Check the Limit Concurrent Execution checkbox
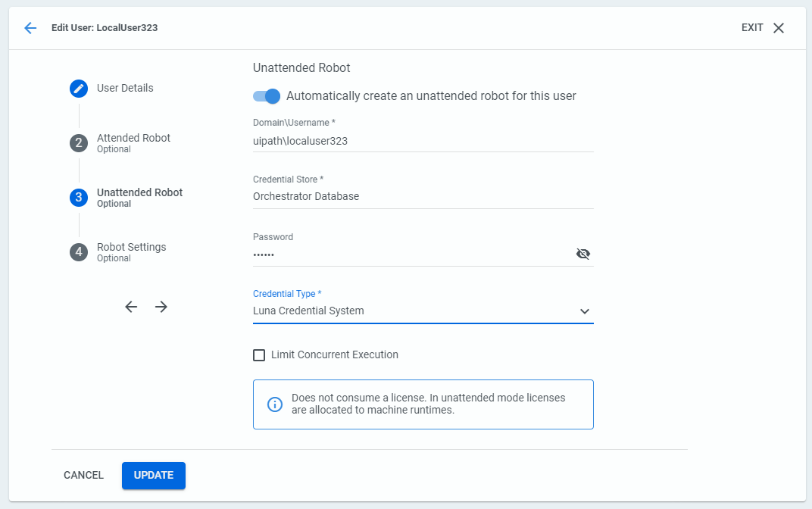 tap(259, 355)
